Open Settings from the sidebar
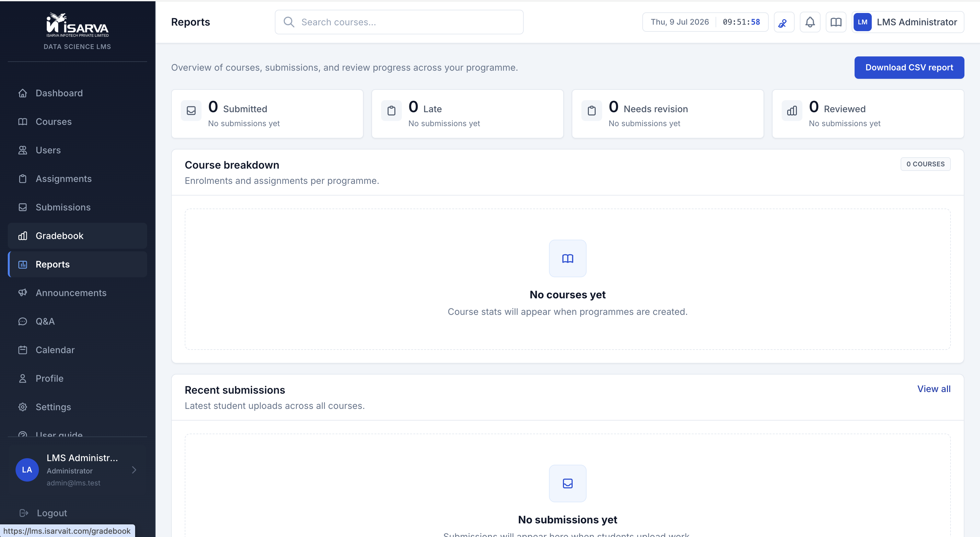The height and width of the screenshot is (537, 980). [x=77, y=407]
